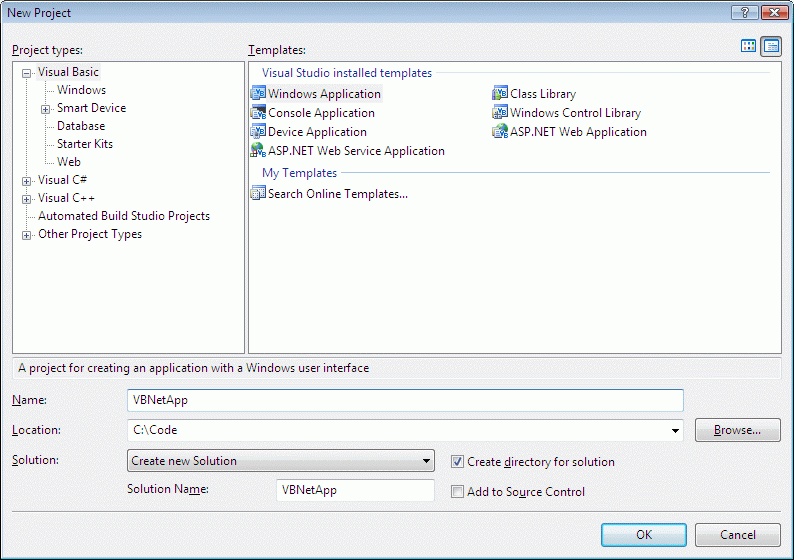Click the OK button
This screenshot has width=794, height=560.
(x=644, y=535)
